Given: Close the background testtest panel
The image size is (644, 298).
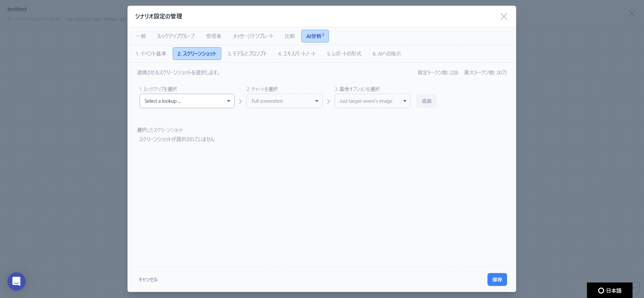Looking at the screenshot, I should tap(632, 13).
